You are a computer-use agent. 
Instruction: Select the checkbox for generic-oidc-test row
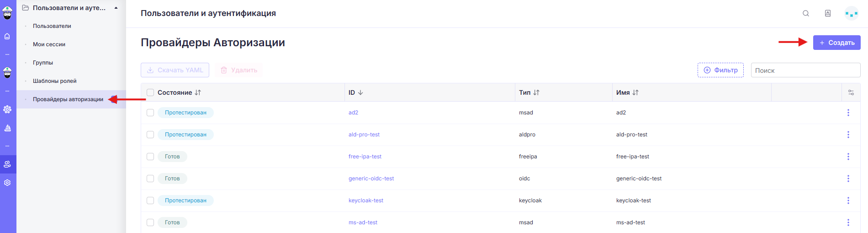coord(150,179)
